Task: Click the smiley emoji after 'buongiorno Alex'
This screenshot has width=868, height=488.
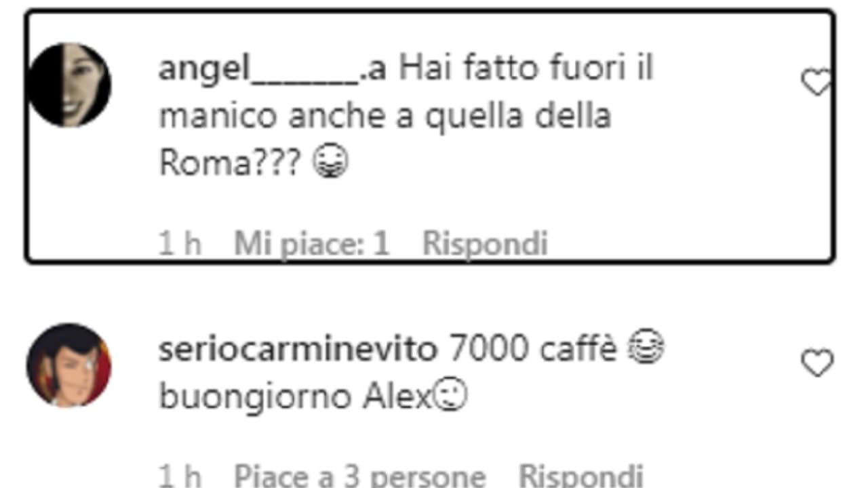Action: [x=450, y=396]
